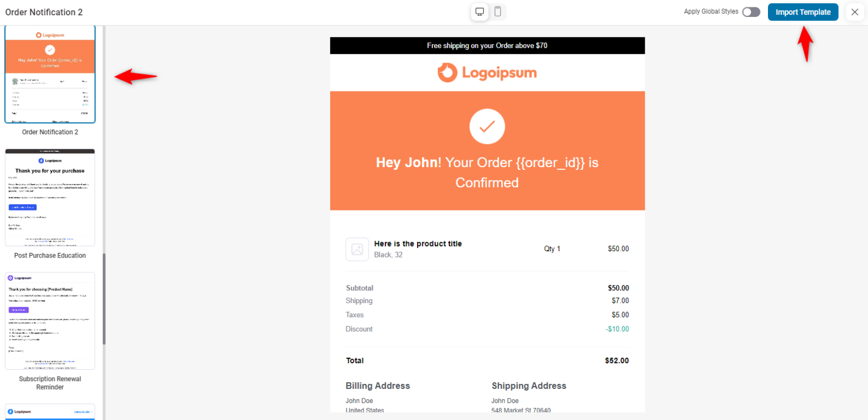The width and height of the screenshot is (868, 420).
Task: Click the Billing Address heading
Action: click(x=377, y=386)
